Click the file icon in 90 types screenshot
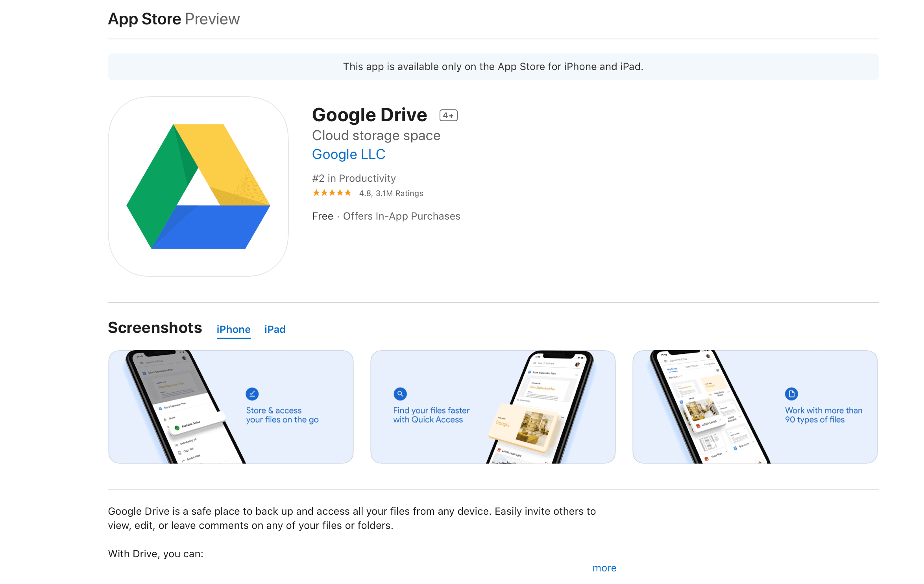Viewport: 924px width, 584px height. [x=791, y=394]
